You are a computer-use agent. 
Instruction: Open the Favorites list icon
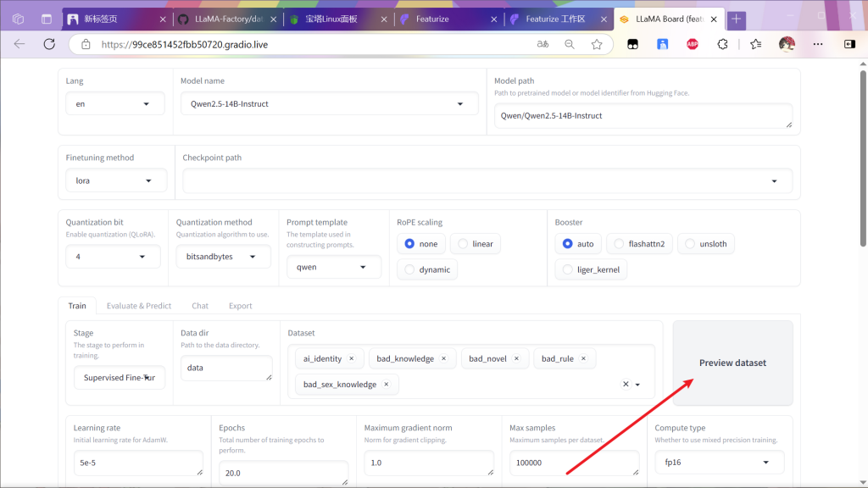click(x=755, y=44)
